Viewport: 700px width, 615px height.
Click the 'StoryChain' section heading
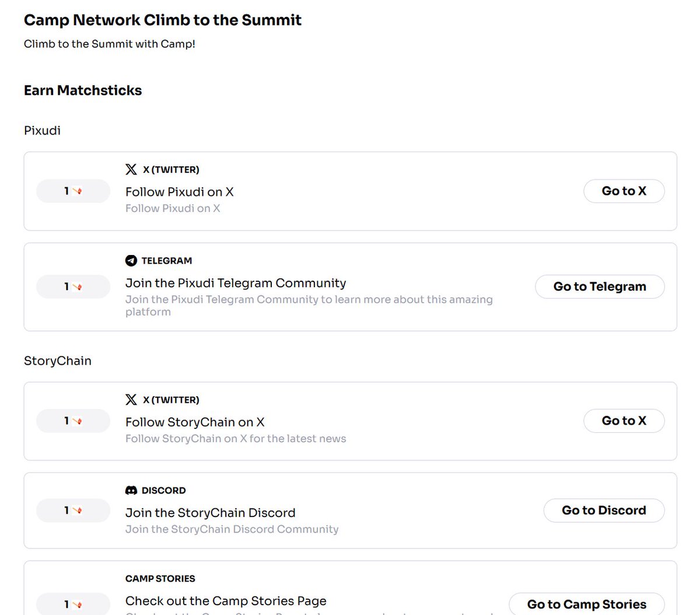(58, 361)
